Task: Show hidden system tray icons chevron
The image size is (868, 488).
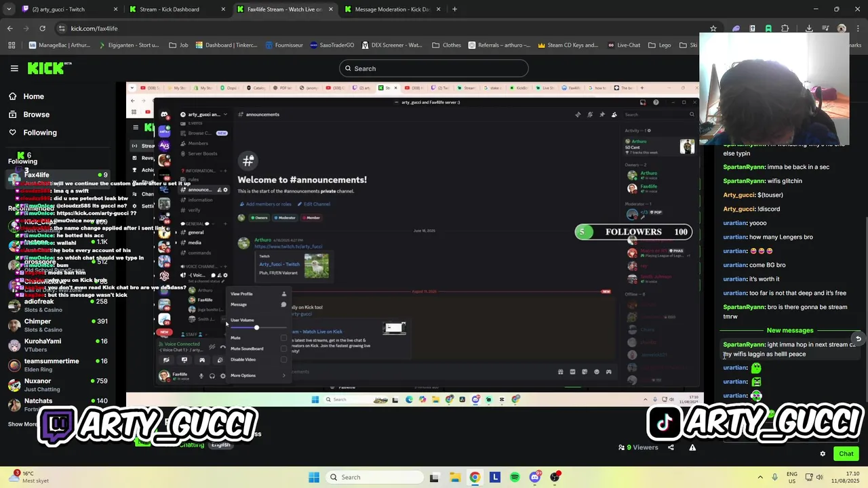Action: click(760, 477)
